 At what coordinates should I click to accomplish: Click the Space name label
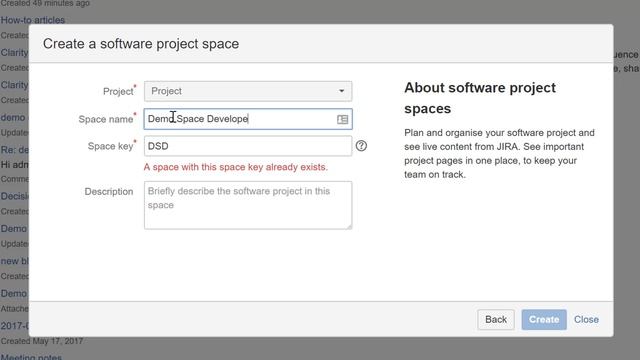(106, 119)
